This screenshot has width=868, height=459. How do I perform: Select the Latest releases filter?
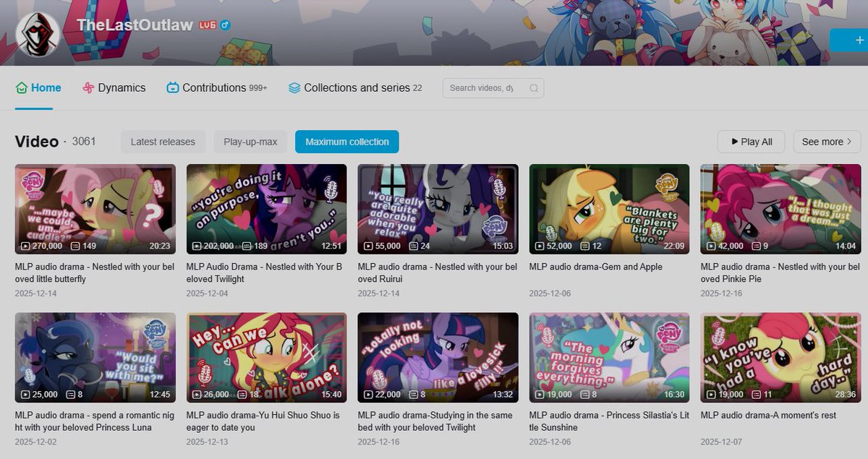tap(163, 142)
